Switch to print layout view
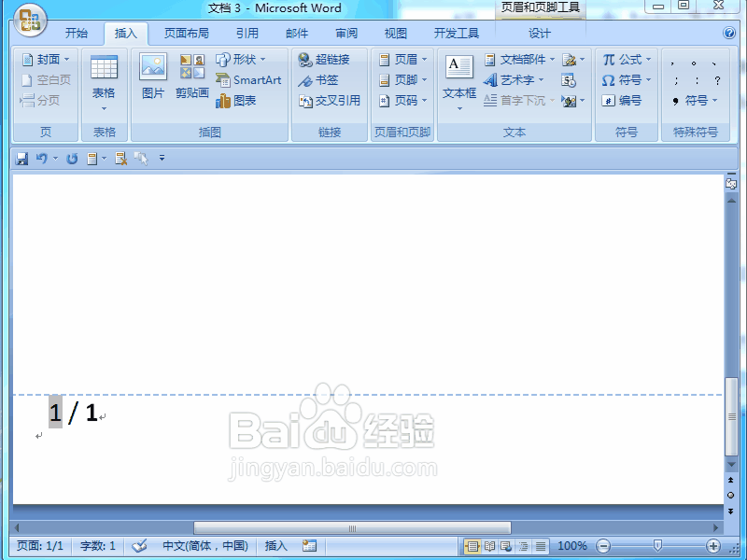The width and height of the screenshot is (747, 560). click(x=472, y=546)
